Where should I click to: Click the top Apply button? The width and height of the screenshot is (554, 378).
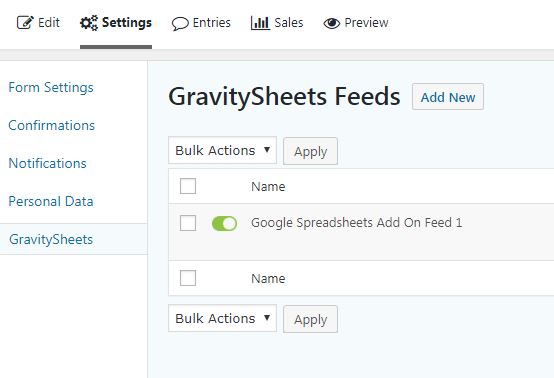click(x=310, y=151)
